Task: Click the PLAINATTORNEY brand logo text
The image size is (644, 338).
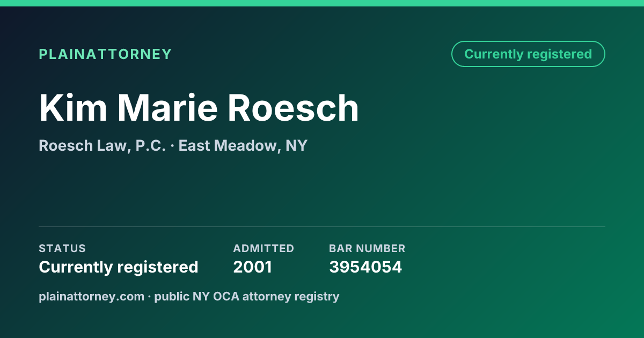Action: click(x=105, y=54)
